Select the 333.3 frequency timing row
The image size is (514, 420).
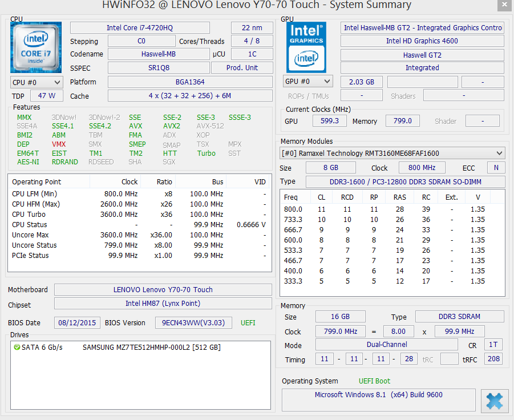coord(392,281)
